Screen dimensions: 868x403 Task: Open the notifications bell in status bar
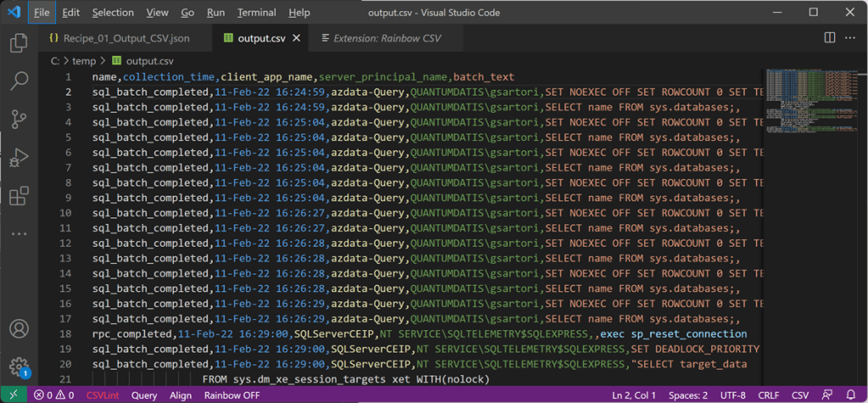click(x=850, y=395)
